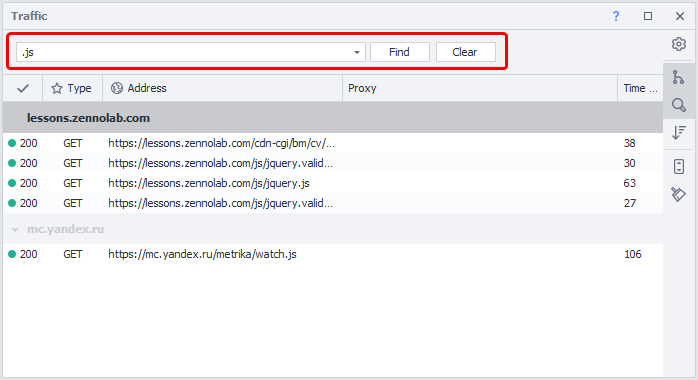The image size is (698, 380).
Task: Click the clear traffic brush icon
Action: [678, 194]
